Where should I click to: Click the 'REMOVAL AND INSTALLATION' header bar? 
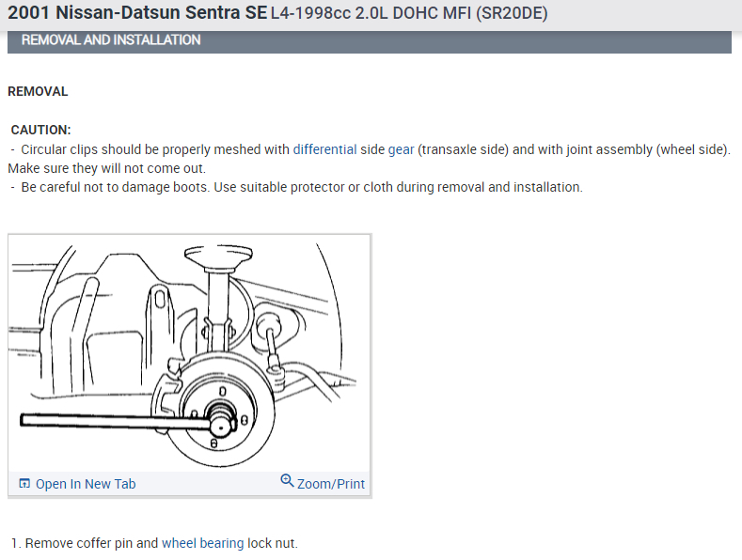[370, 40]
